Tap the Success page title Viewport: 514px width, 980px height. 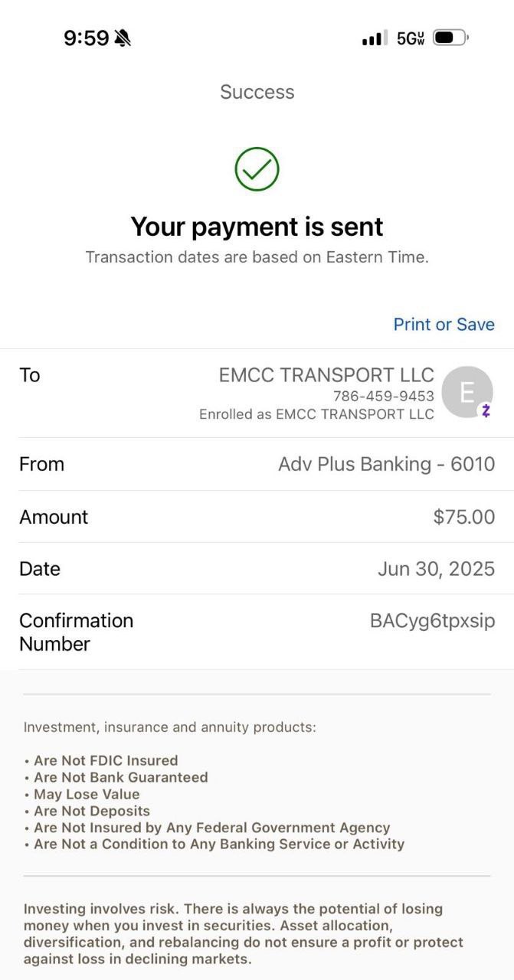[x=257, y=92]
